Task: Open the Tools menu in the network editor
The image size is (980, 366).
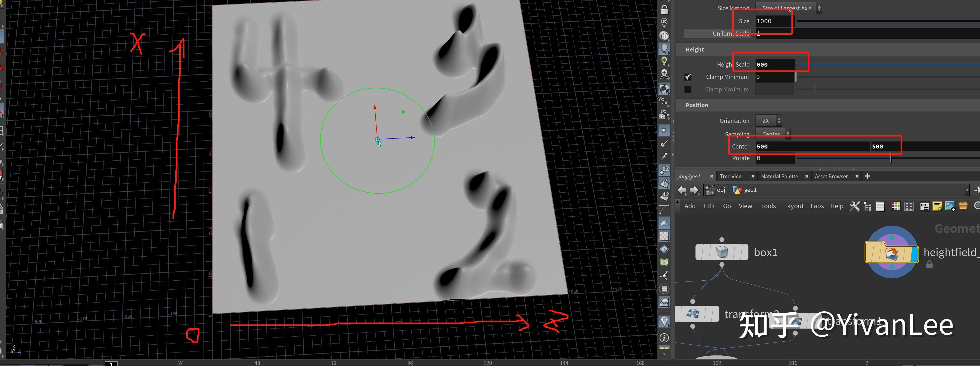Action: (x=768, y=206)
